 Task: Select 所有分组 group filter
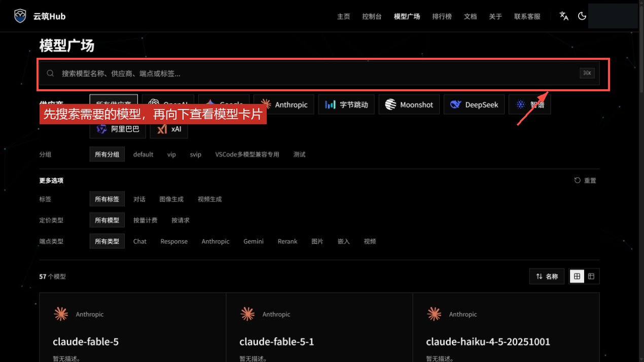pyautogui.click(x=107, y=155)
